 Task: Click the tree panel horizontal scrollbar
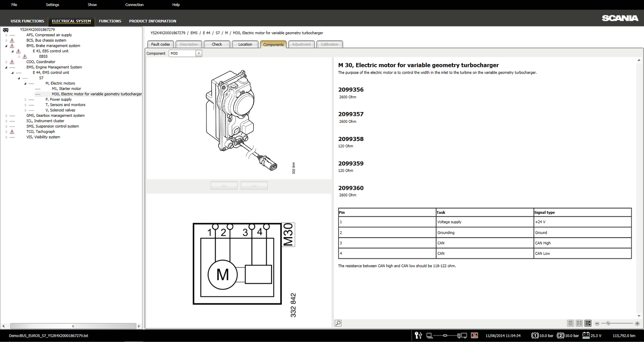(73, 326)
